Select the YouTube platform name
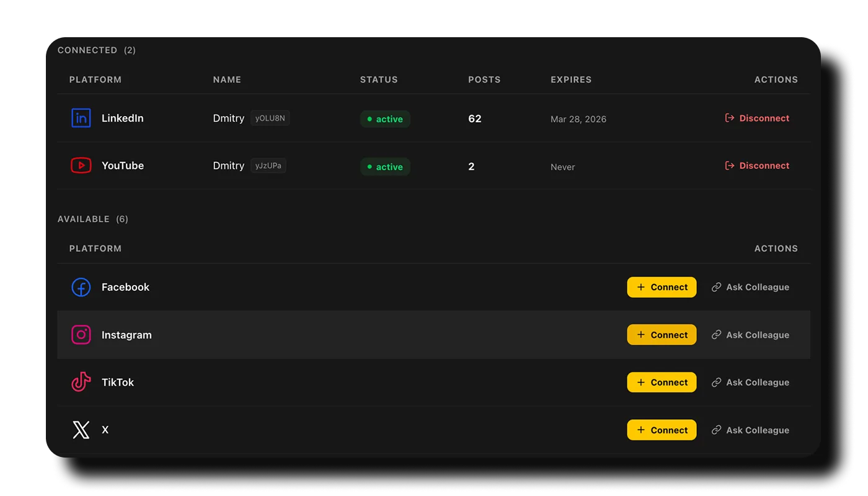Viewport: 868px width, 496px height. click(x=123, y=166)
